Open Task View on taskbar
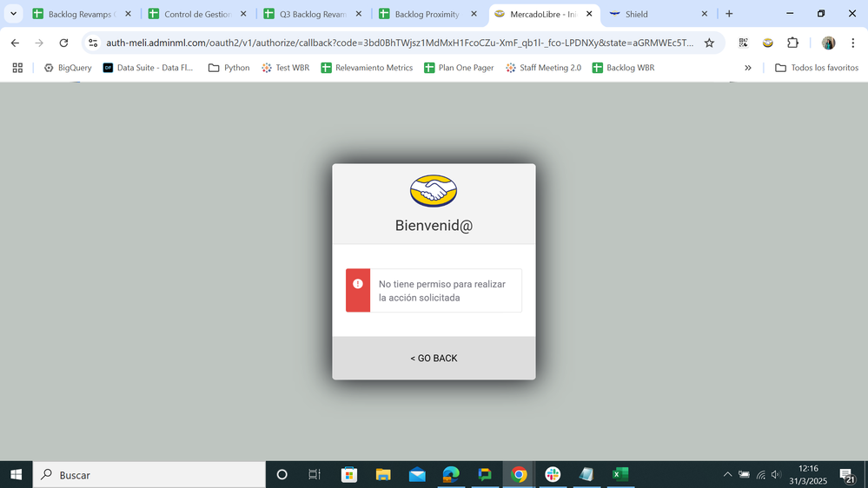Screen dimensions: 868x488 (x=315, y=475)
